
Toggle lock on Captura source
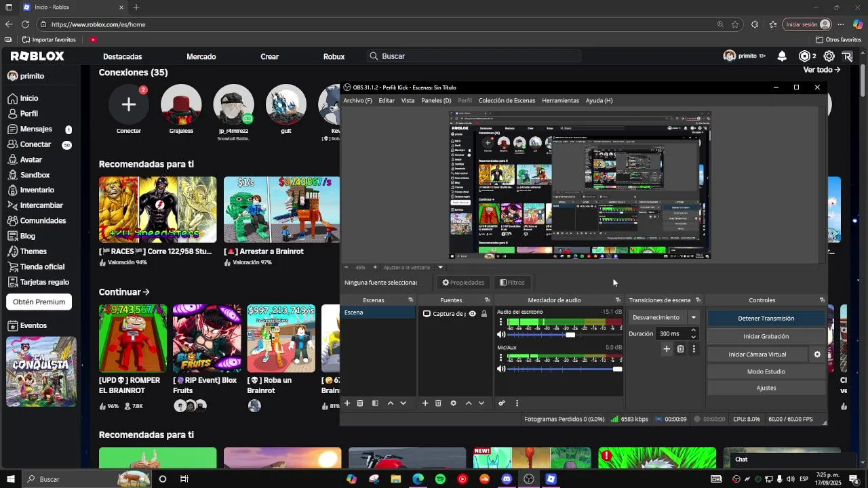[484, 314]
